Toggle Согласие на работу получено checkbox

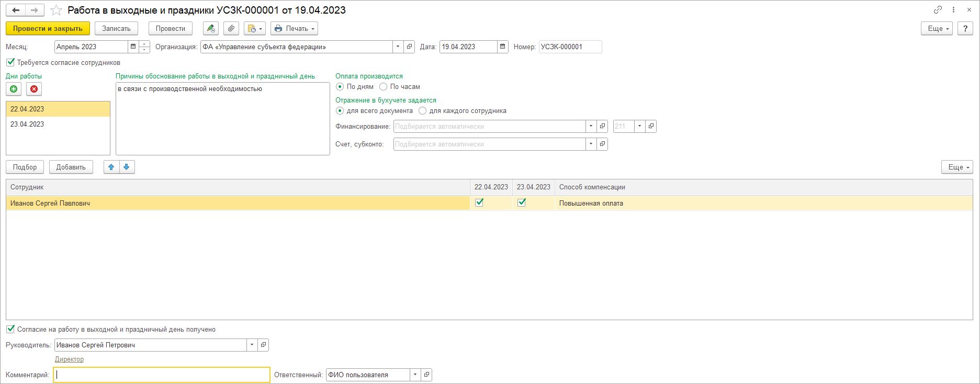(x=10, y=329)
